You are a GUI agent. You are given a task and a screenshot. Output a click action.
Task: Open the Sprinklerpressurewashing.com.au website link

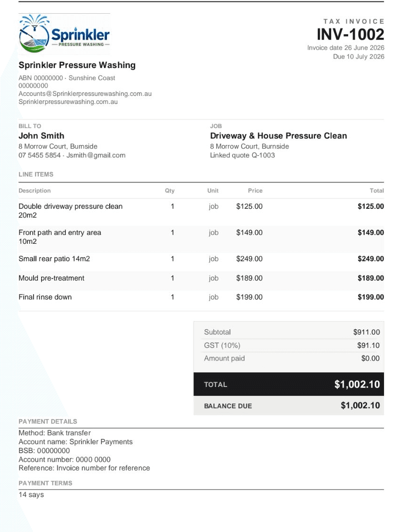click(68, 102)
